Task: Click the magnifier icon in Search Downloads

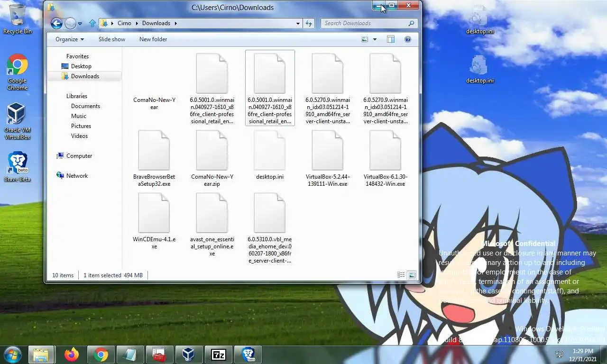Action: (x=411, y=23)
